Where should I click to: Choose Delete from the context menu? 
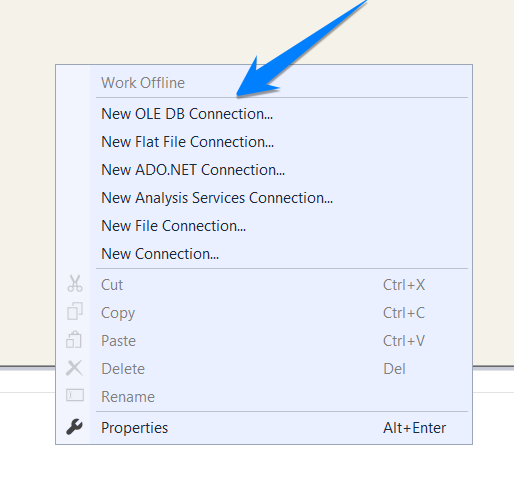pos(123,369)
